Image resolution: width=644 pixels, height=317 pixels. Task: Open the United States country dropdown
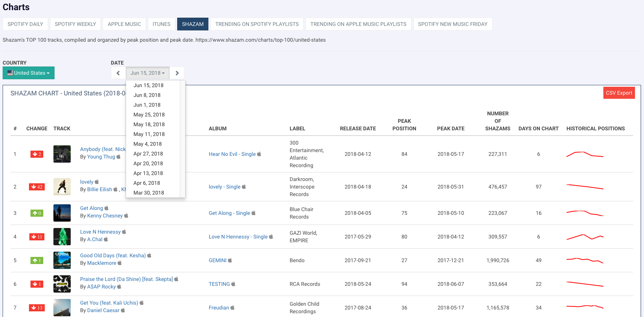click(x=29, y=73)
